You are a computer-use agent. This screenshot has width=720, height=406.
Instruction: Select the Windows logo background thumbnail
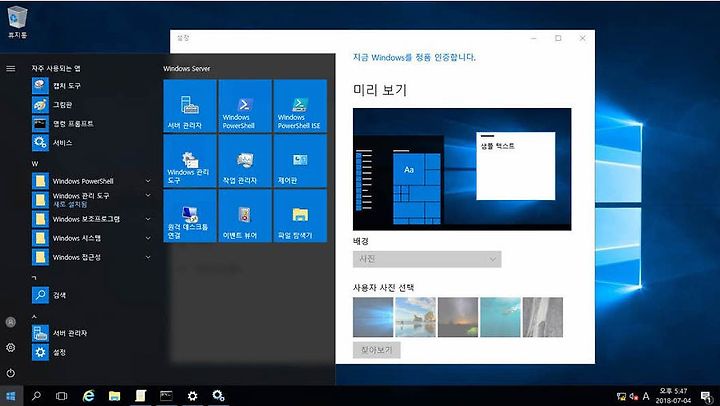[373, 317]
